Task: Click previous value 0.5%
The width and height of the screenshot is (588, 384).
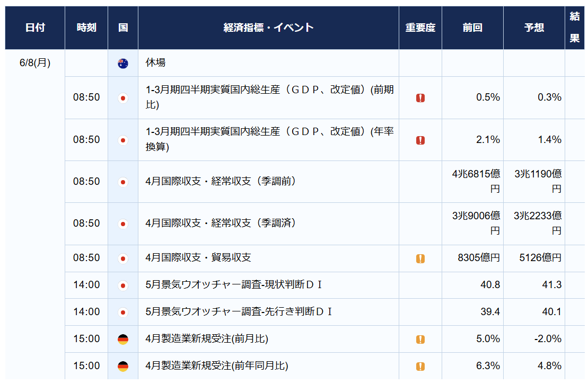Action: (x=488, y=97)
